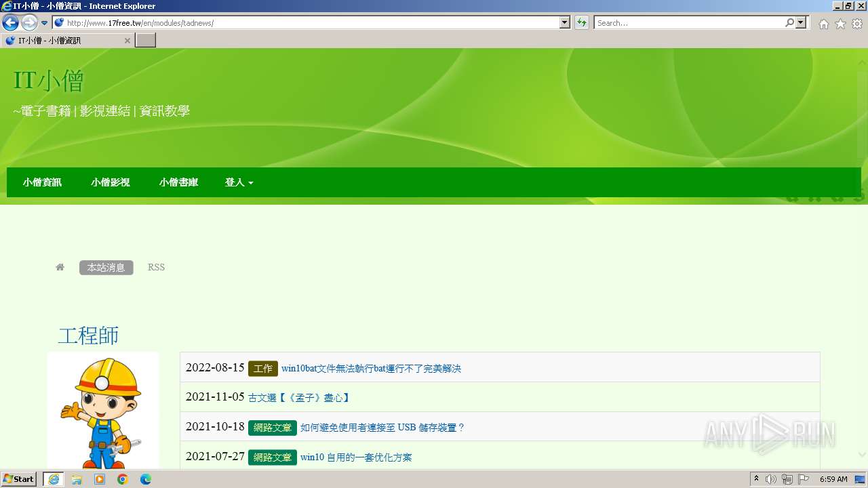Click the engineer cartoon image
The width and height of the screenshot is (868, 488).
click(103, 411)
